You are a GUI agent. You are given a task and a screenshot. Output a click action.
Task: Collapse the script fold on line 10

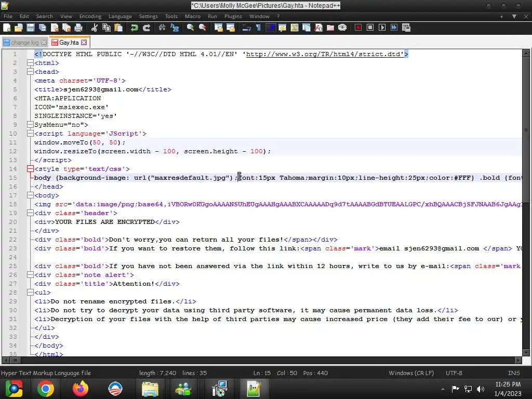[x=30, y=134]
